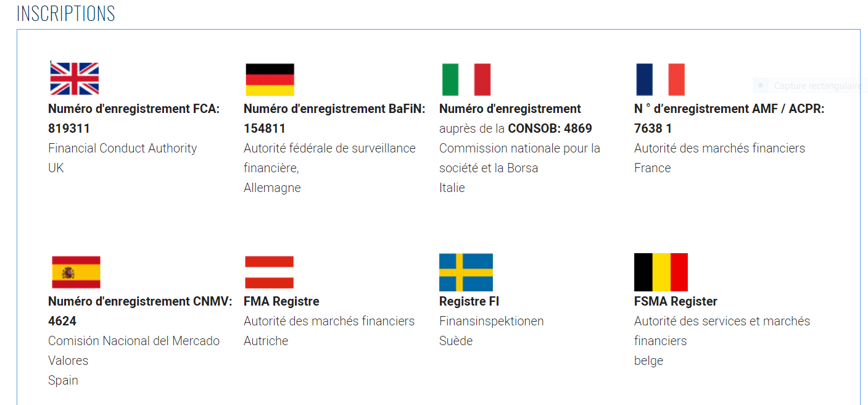Image resolution: width=868 pixels, height=405 pixels.
Task: Click the Austrian flag icon
Action: (269, 272)
